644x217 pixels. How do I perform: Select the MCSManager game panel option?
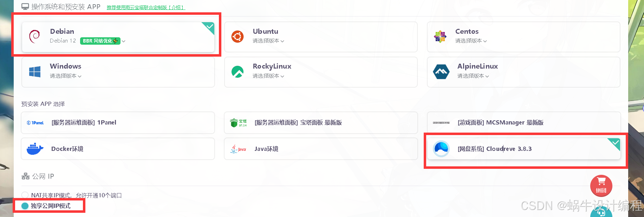(x=524, y=123)
